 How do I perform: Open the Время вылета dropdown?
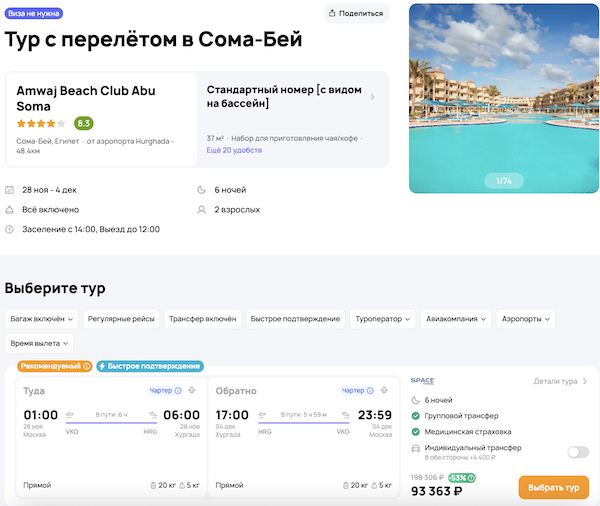[41, 343]
